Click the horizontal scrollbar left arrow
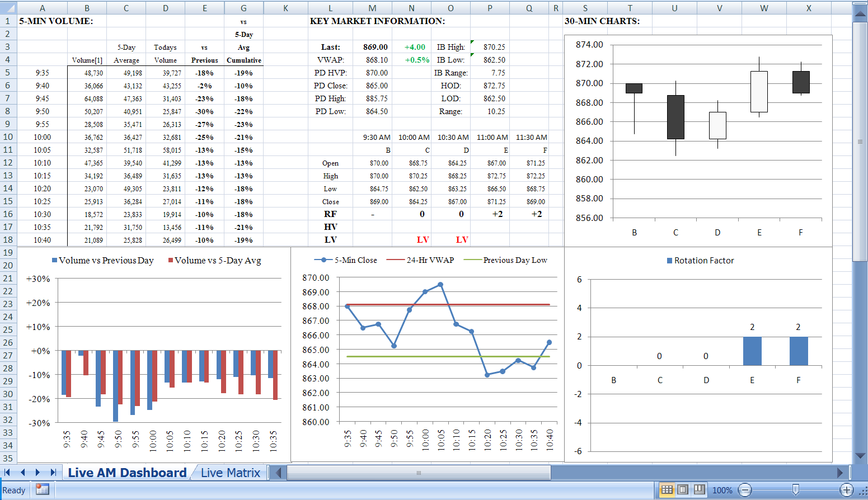This screenshot has width=868, height=500. point(278,473)
